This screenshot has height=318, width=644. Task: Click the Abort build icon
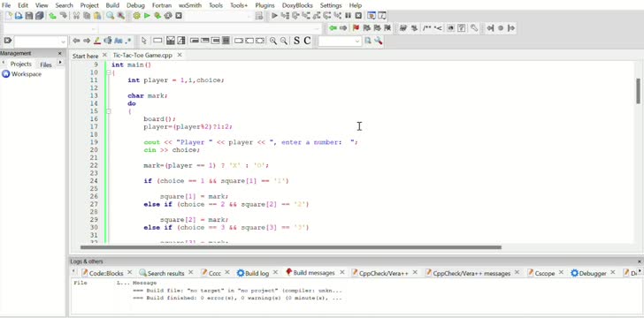179,16
